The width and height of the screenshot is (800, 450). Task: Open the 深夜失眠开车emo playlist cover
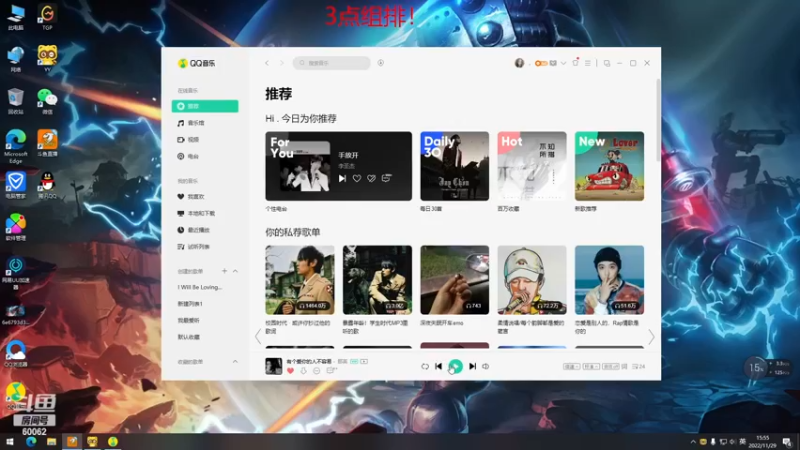pos(455,280)
